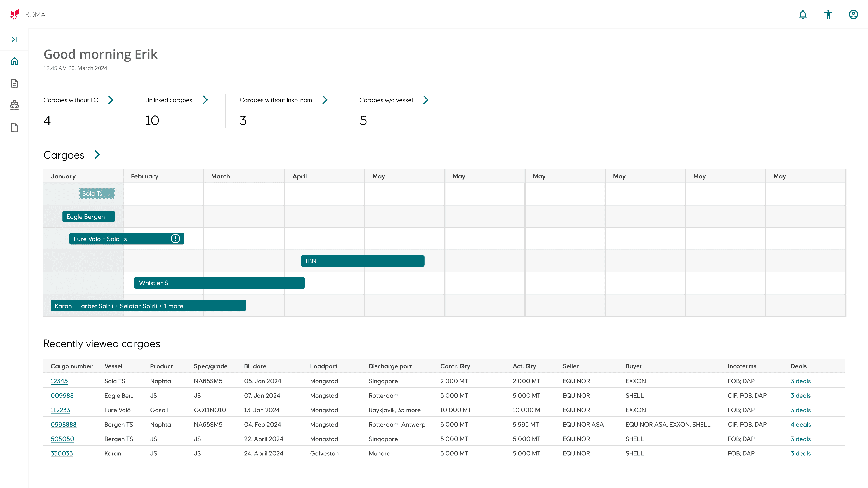
Task: Select the dashed Sola Ts bar
Action: pyautogui.click(x=97, y=193)
